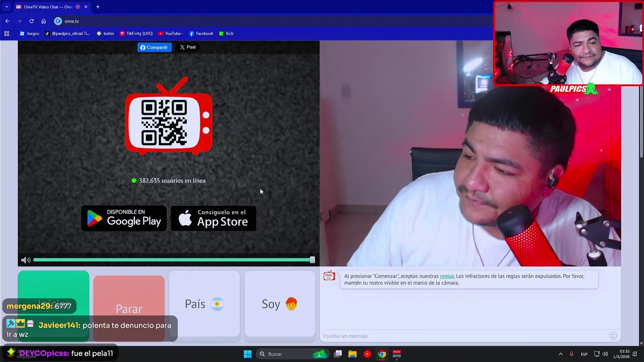
Task: Click the 382.635 usuarios en línea counter
Action: 169,180
